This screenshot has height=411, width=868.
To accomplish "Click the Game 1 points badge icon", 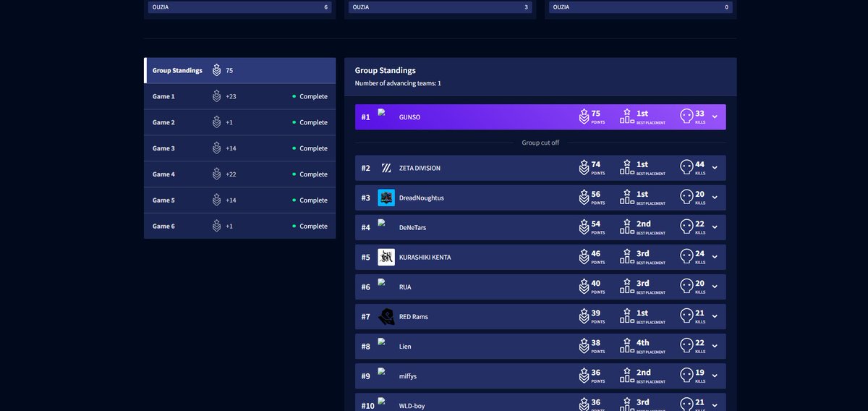I will pyautogui.click(x=216, y=96).
